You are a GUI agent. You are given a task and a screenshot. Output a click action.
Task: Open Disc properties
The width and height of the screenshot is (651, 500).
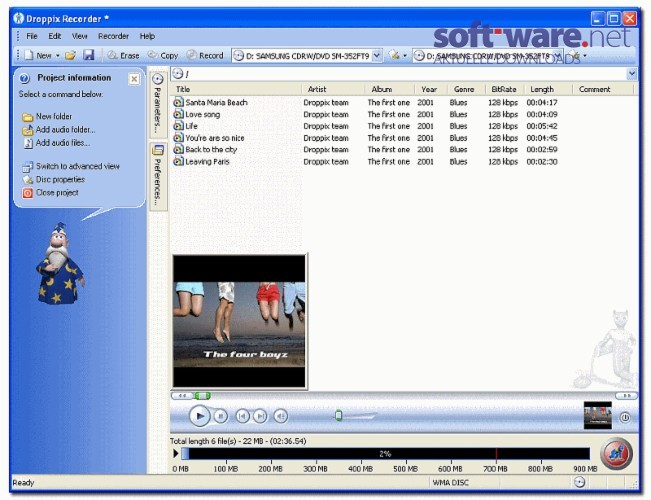click(x=54, y=179)
